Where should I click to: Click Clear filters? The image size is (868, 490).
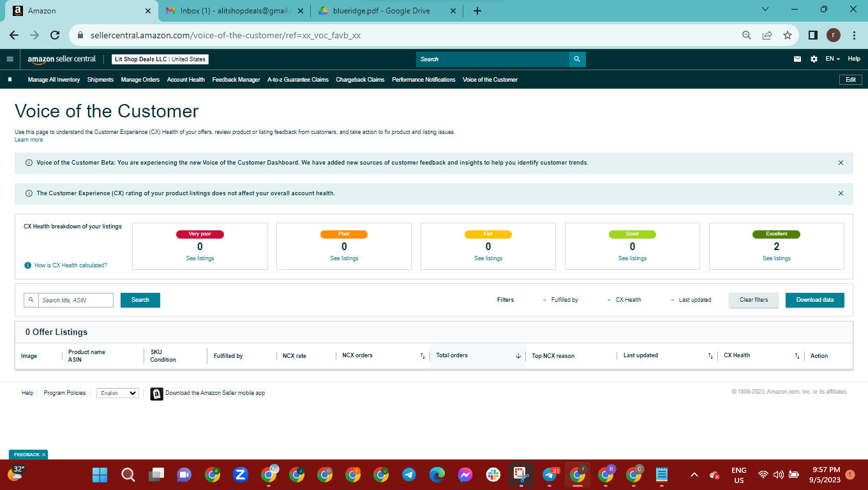pos(754,300)
